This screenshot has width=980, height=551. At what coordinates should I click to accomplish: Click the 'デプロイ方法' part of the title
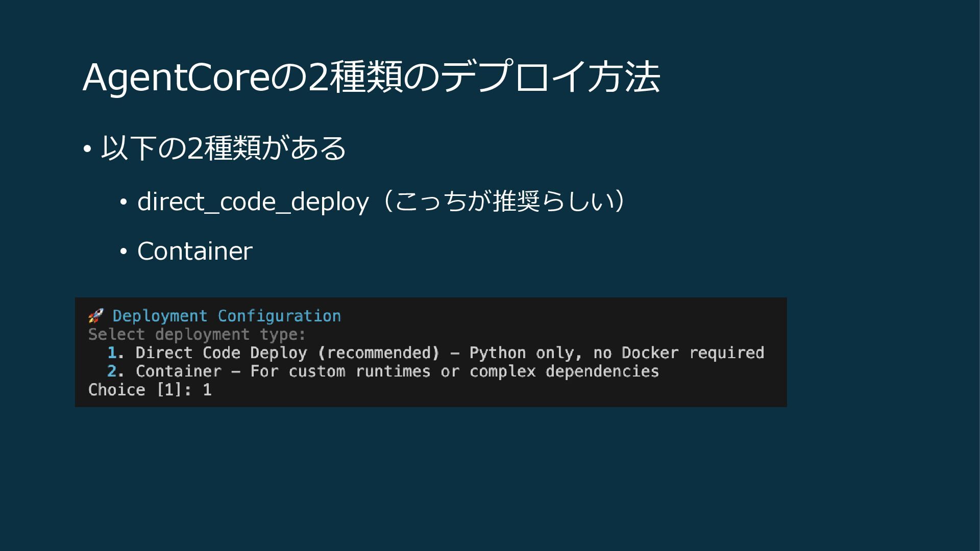(x=550, y=78)
